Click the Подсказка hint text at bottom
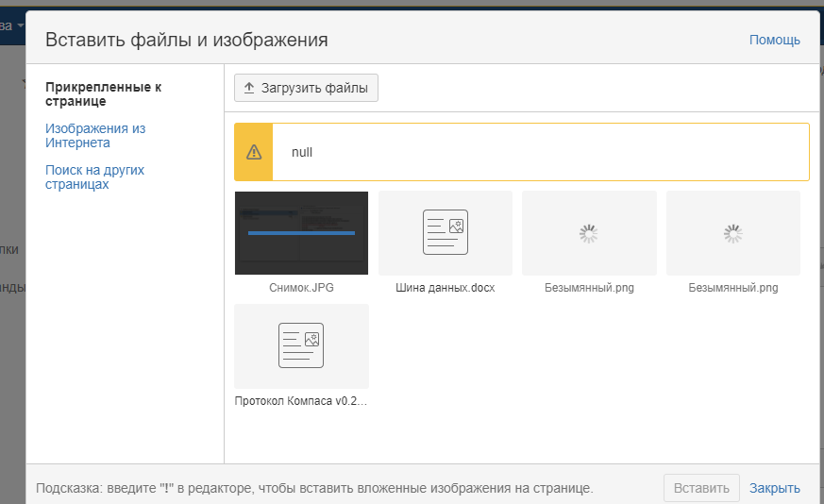824x504 pixels. pos(314,488)
